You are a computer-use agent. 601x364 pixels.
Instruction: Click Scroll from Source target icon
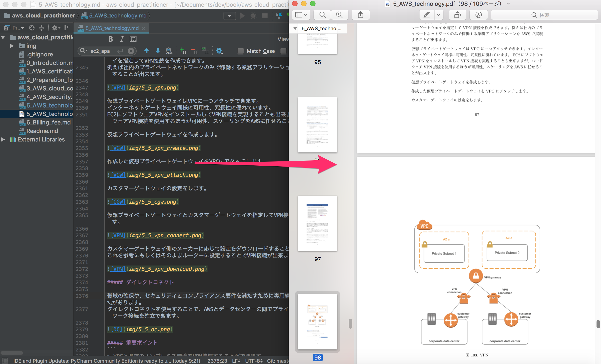click(32, 28)
